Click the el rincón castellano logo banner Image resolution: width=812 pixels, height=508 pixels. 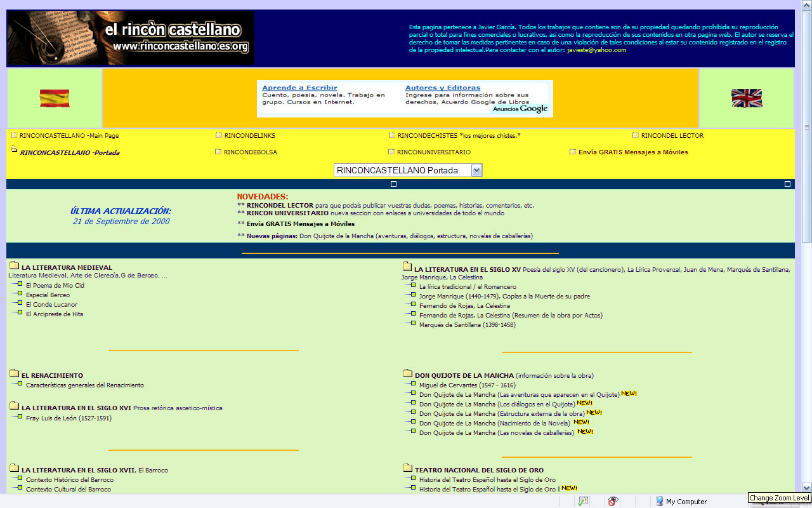point(131,37)
